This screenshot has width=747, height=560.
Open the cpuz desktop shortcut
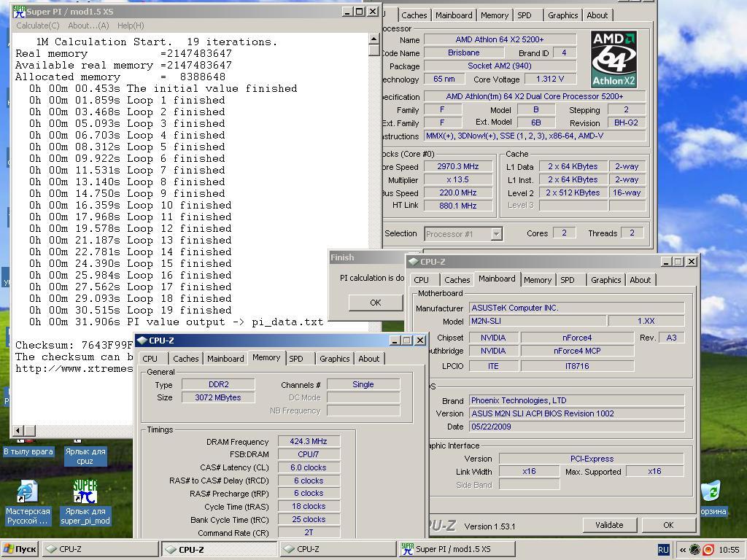(85, 456)
